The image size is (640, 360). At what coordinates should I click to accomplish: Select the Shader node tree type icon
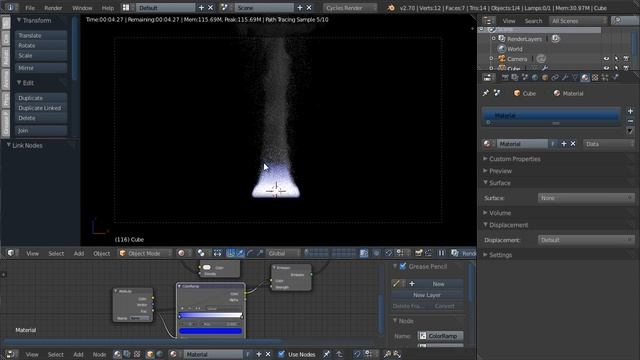[x=117, y=354]
